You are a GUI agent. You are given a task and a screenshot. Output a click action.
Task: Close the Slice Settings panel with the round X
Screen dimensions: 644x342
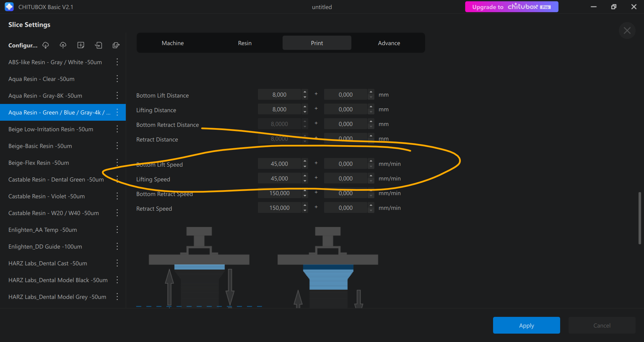point(627,31)
